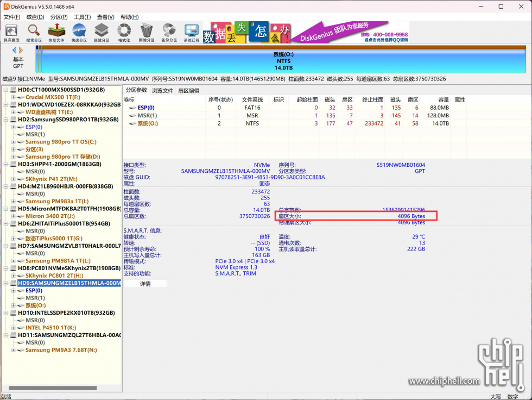This screenshot has height=400, width=532.
Task: Select disk HD3:SHPP41-2000GM in the tree
Action: pos(60,164)
